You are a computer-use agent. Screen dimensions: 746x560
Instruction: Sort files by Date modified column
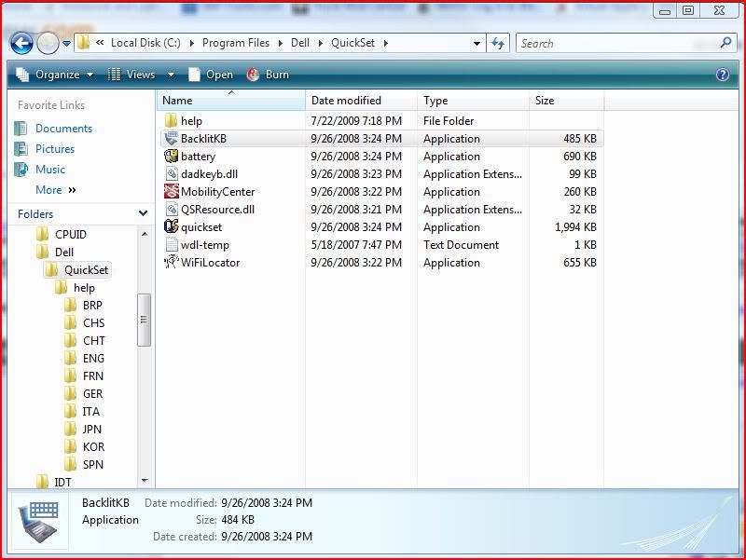361,101
